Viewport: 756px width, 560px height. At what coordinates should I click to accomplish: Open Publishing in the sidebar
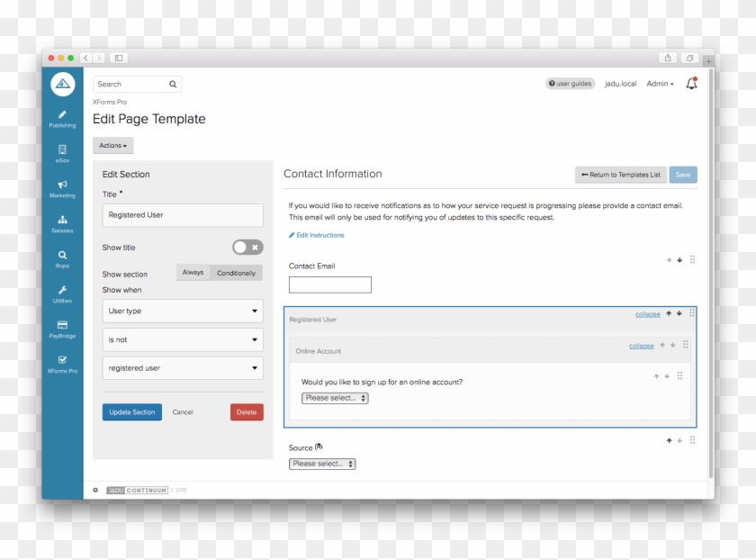62,118
